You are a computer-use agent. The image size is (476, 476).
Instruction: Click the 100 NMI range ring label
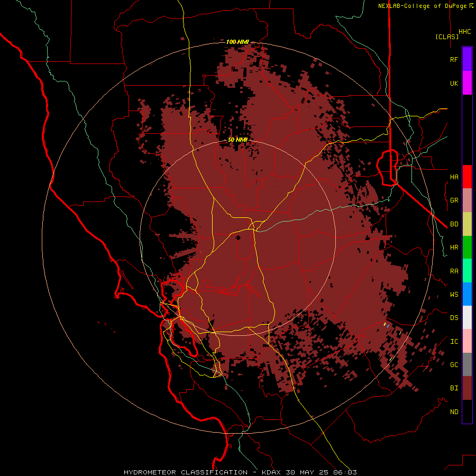tap(237, 42)
